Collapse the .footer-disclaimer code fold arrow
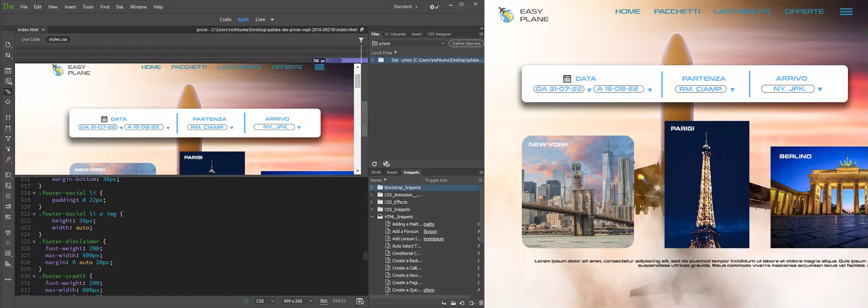This screenshot has height=308, width=868. pos(34,242)
